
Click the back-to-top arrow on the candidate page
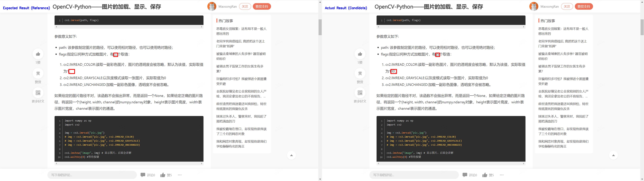click(x=613, y=155)
